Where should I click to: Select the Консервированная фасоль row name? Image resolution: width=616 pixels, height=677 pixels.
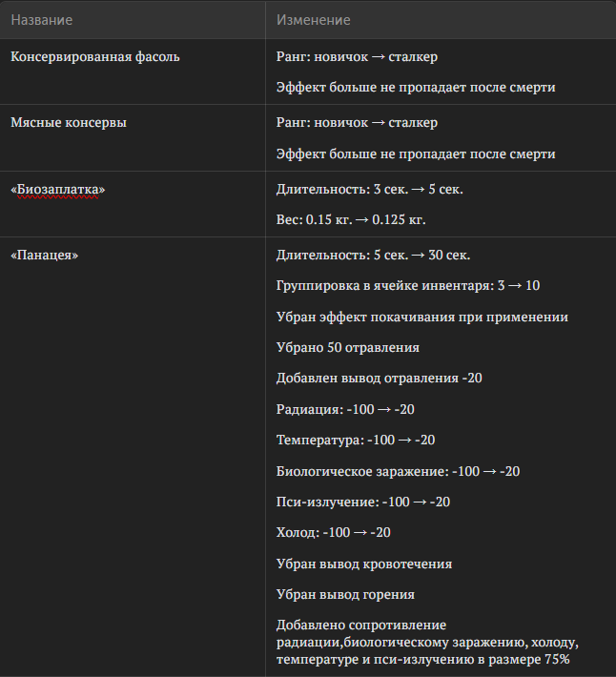point(95,57)
